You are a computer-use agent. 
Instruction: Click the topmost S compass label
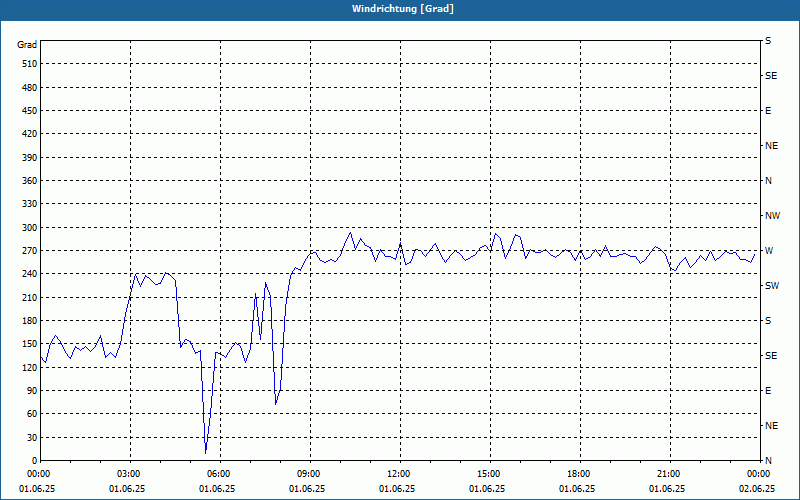[768, 41]
